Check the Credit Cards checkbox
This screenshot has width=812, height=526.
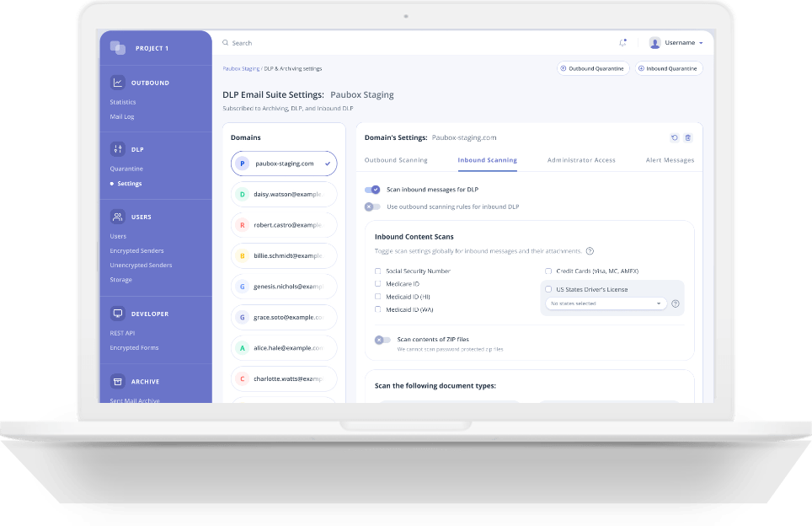coord(548,271)
